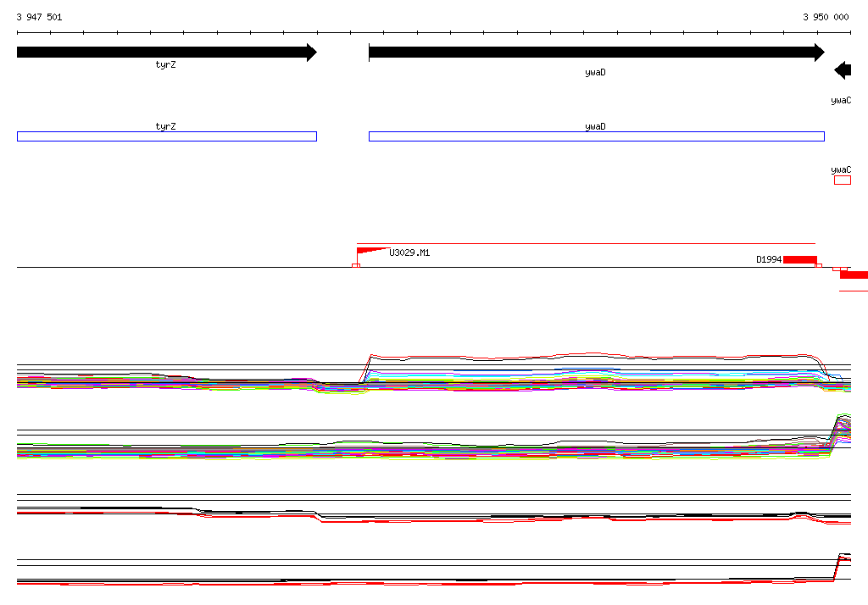Click the 'tyrZ' label under black arrow
Image resolution: width=868 pixels, height=605 pixels.
[x=165, y=64]
